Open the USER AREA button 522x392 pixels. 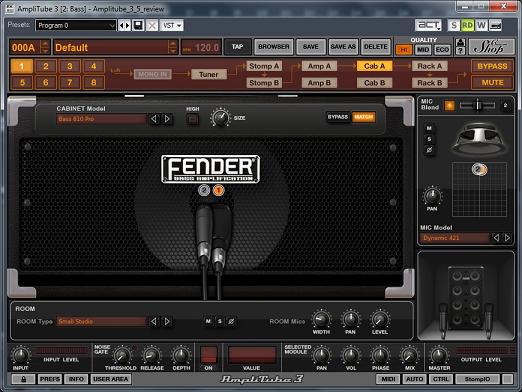click(x=110, y=379)
